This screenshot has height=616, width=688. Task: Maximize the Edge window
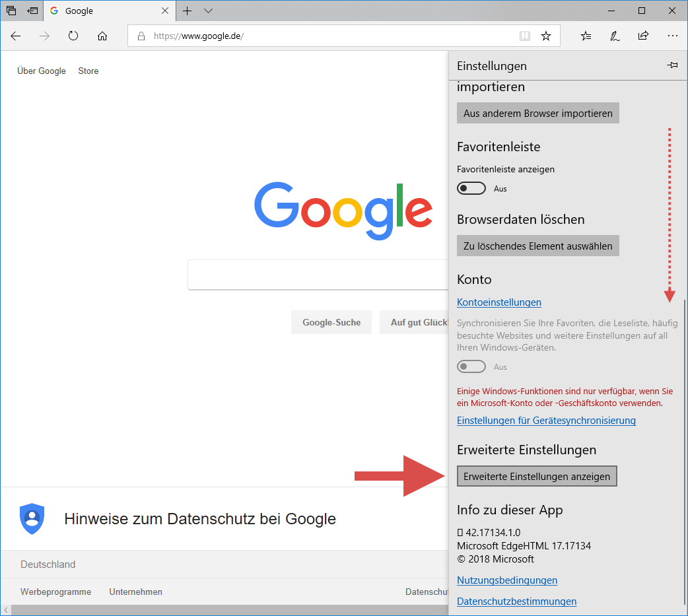click(x=642, y=11)
